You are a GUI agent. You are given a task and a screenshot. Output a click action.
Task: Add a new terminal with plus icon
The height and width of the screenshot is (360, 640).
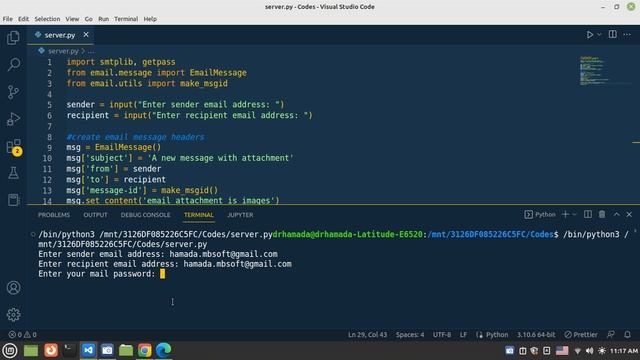click(x=565, y=214)
